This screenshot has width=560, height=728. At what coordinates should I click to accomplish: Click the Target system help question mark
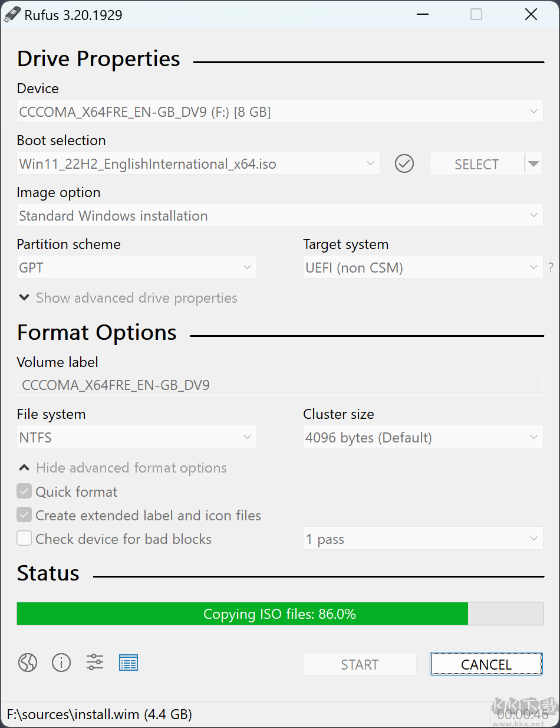coord(551,268)
